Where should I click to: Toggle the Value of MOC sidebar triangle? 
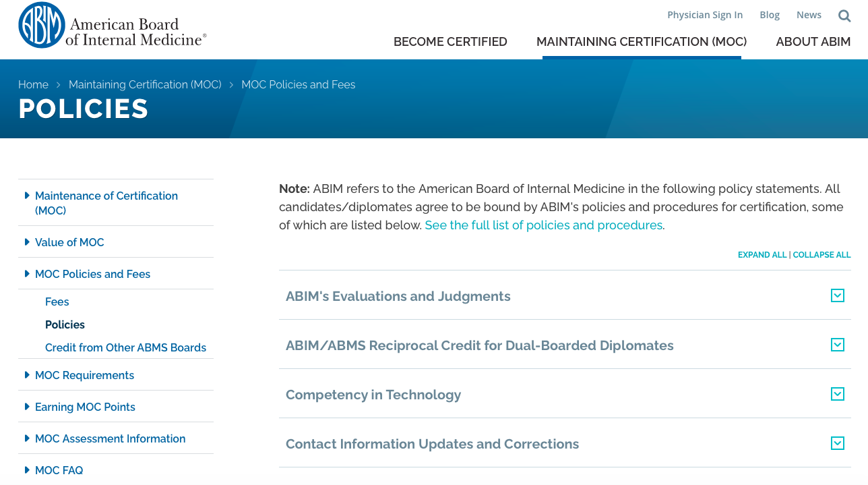click(x=27, y=241)
